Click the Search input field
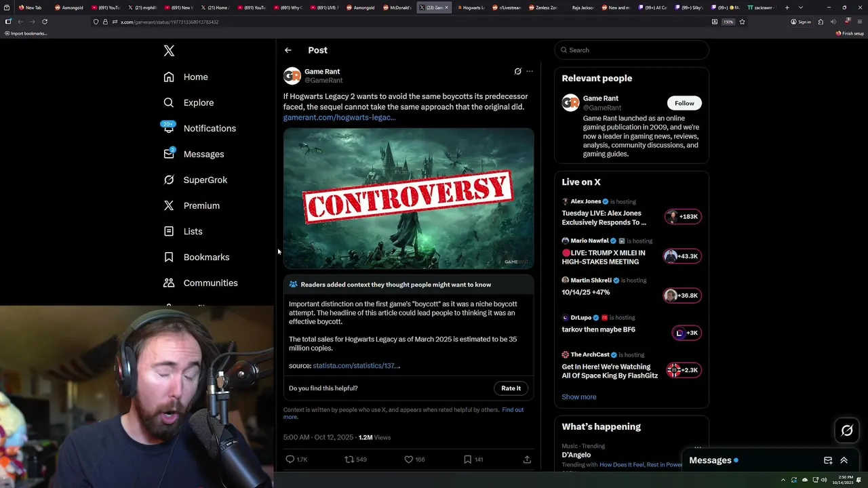Screen dimensions: 868x488 pos(631,50)
